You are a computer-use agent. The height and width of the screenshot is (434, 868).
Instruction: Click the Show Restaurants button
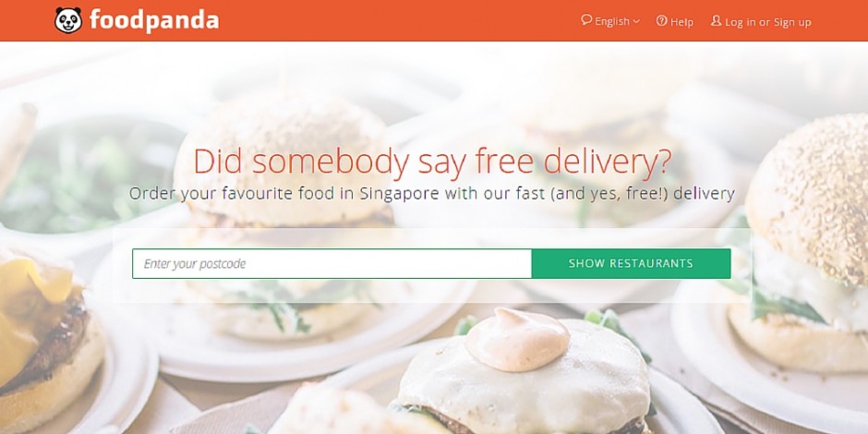pos(631,263)
